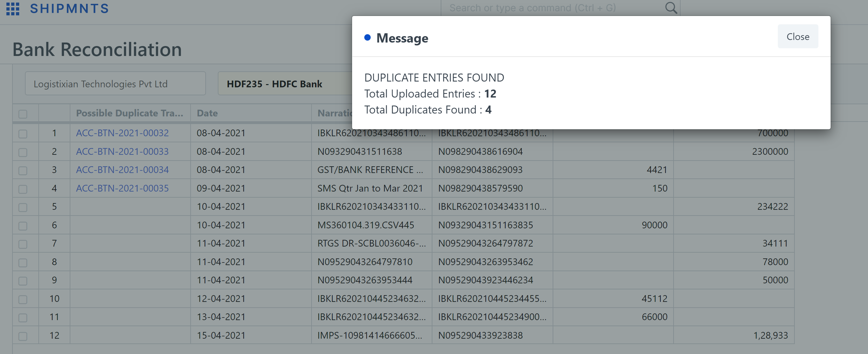Image resolution: width=868 pixels, height=354 pixels.
Task: Open transaction ACC-BTN-2021-00032
Action: [x=122, y=133]
